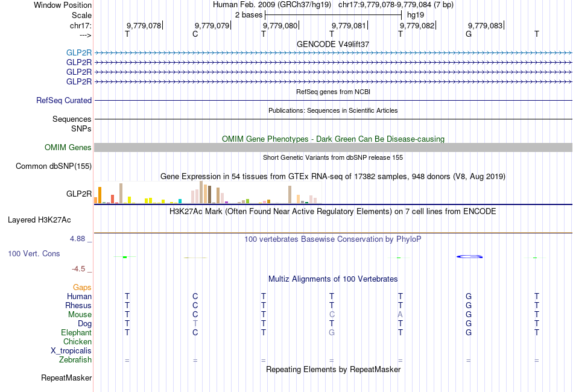
Task: Click the Sequences track label
Action: [x=72, y=119]
